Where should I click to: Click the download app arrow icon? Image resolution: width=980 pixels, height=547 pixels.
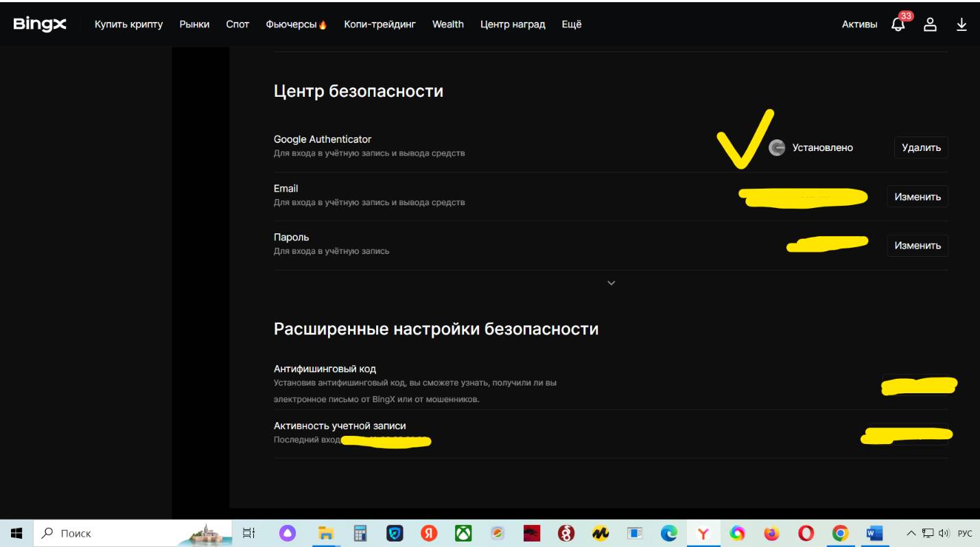click(961, 25)
